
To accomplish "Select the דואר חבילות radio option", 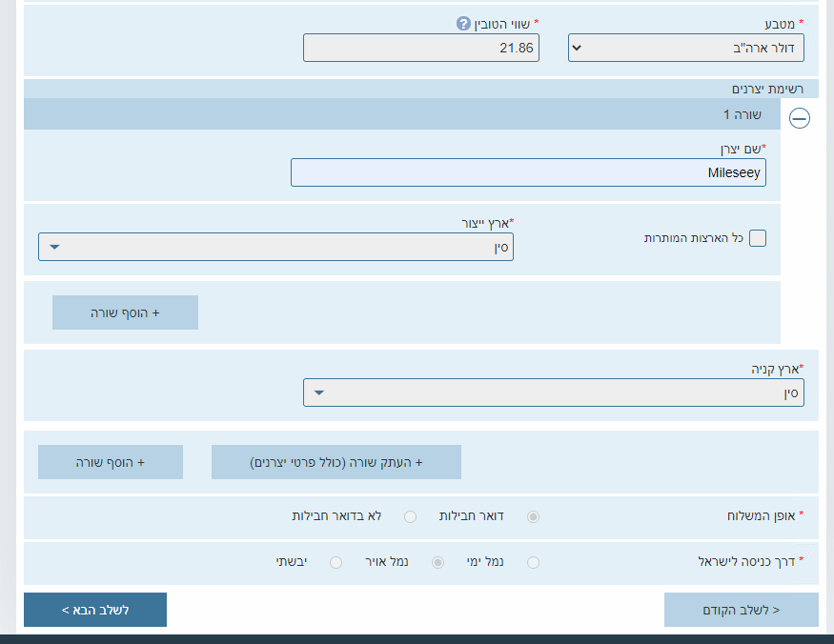I will [534, 516].
